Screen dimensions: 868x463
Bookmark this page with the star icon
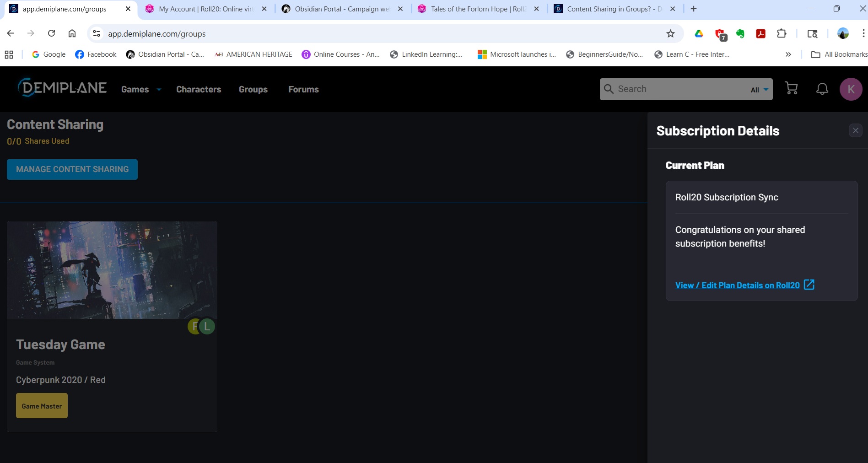(x=670, y=33)
